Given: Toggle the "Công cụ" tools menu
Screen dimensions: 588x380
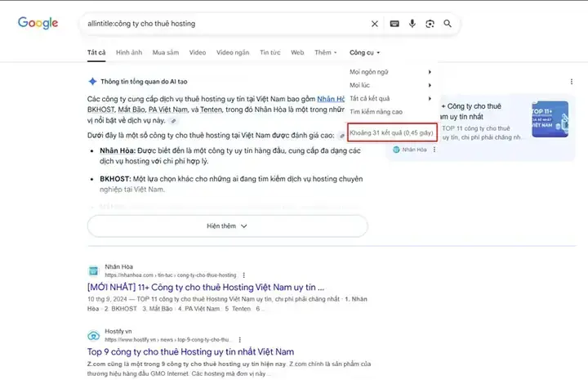Looking at the screenshot, I should [364, 52].
